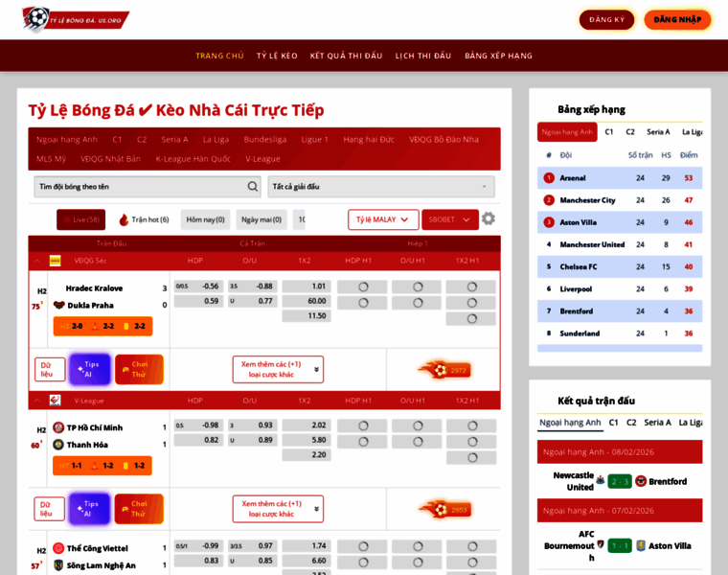Click the Thanh Hóa team crest
728x575 pixels.
(x=58, y=445)
